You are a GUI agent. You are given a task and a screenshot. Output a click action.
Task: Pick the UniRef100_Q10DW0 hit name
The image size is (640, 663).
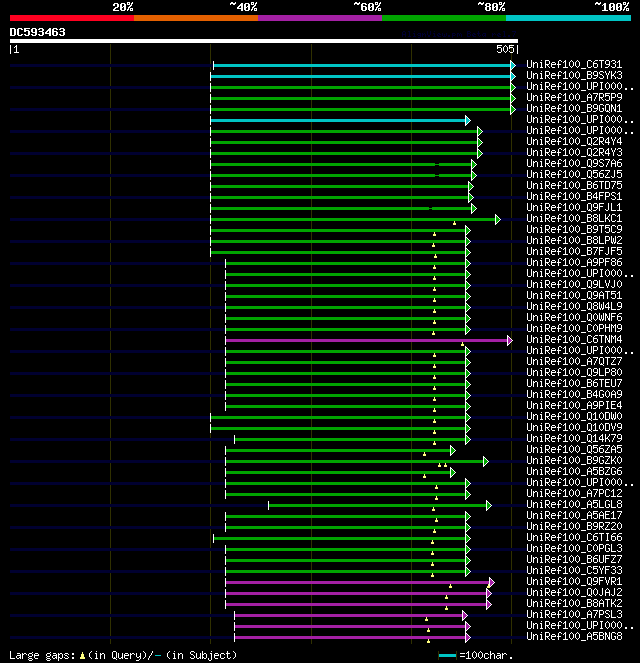coord(574,416)
